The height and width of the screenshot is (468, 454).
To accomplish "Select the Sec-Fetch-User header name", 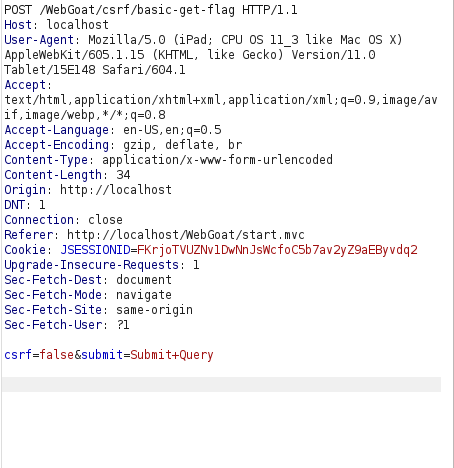I will (x=53, y=325).
